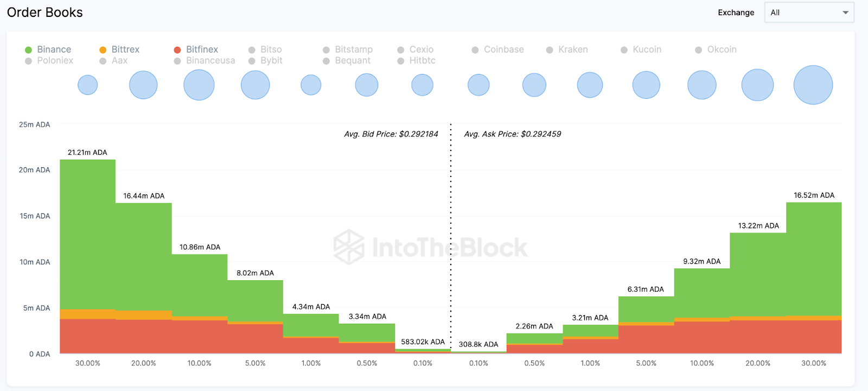Click the IntoTheBlock watermark logo
This screenshot has width=868, height=391.
point(349,247)
